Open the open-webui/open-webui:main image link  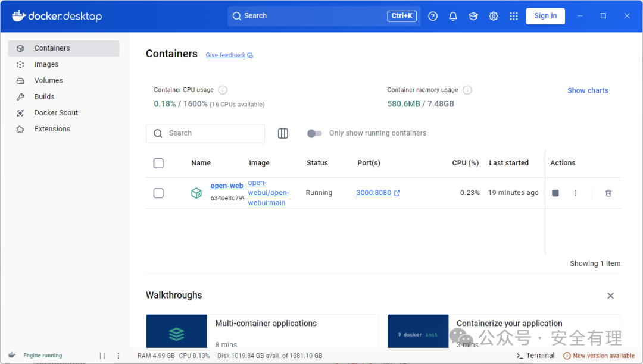[268, 193]
